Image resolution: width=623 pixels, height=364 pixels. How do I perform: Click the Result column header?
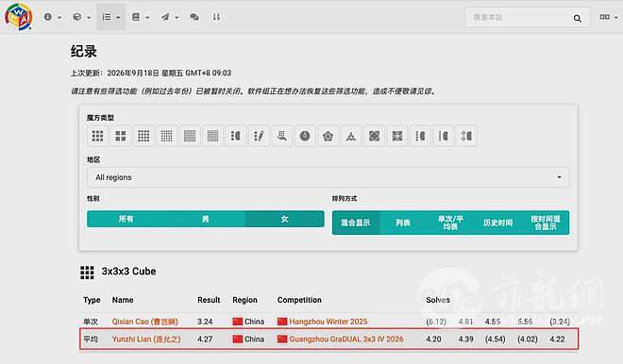pyautogui.click(x=209, y=300)
